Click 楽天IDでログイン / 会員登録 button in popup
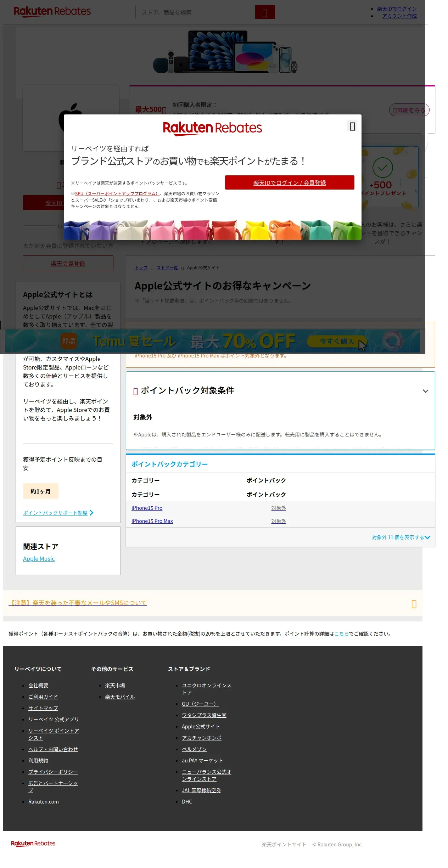The width and height of the screenshot is (448, 868). tap(290, 182)
